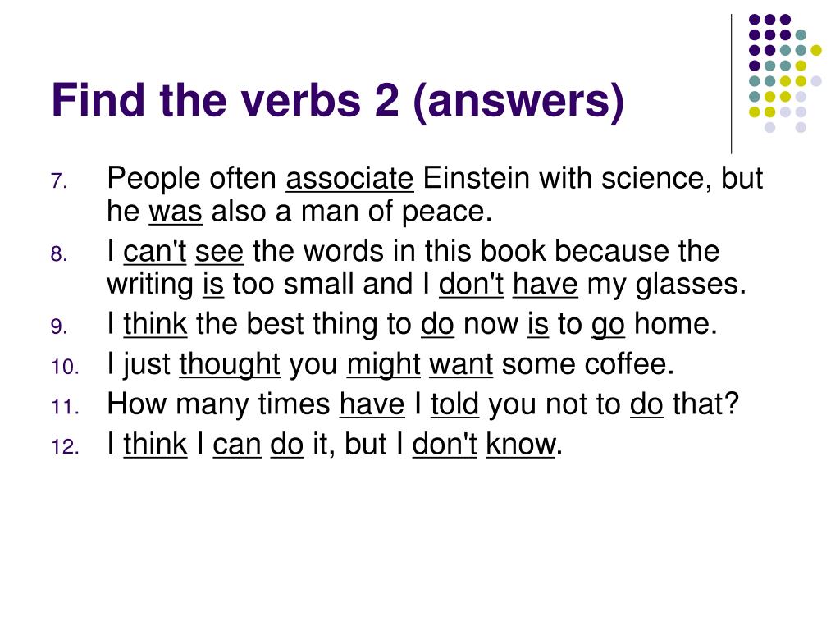
Task: Click the underlined word 'know'
Action: [521, 444]
